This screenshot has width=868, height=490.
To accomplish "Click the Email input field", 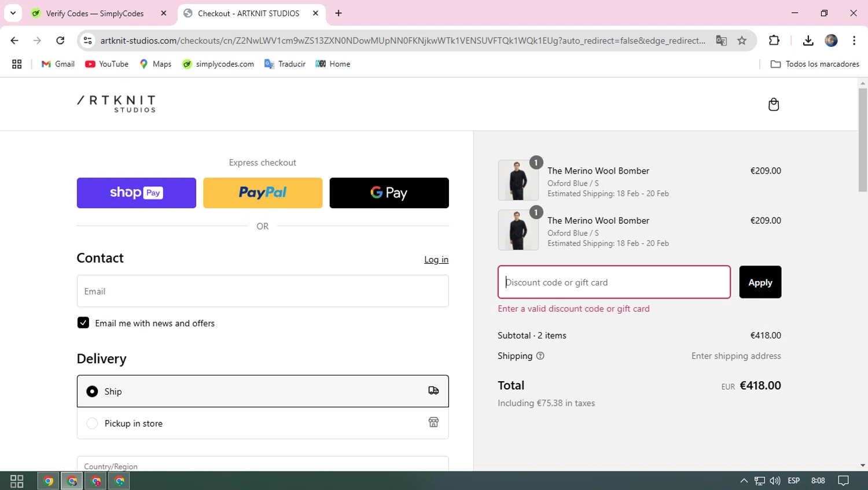I will (x=263, y=291).
